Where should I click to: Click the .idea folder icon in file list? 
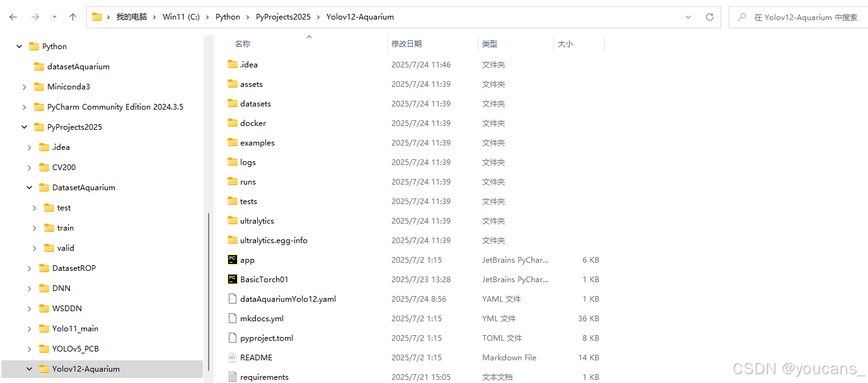pos(233,64)
